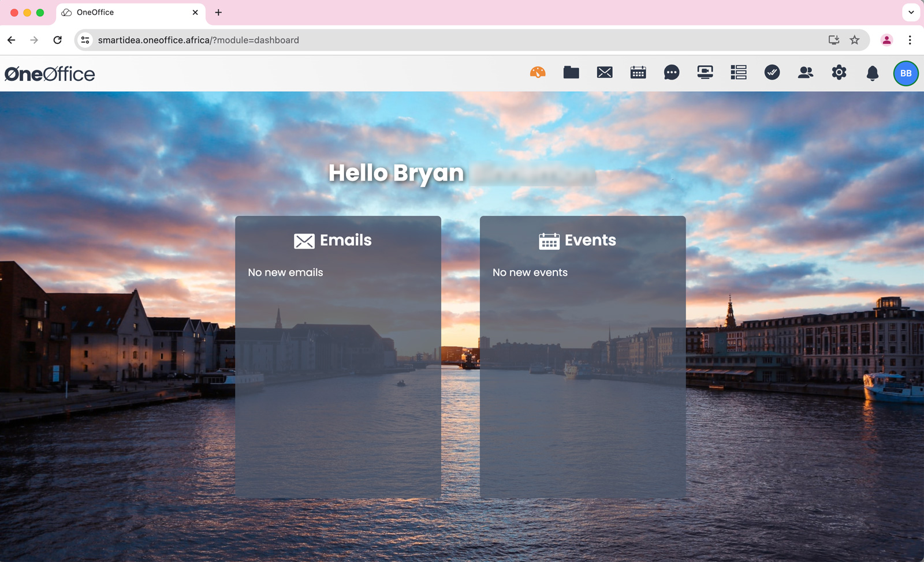This screenshot has width=924, height=562.
Task: Click the OneOffice logo
Action: (x=50, y=74)
